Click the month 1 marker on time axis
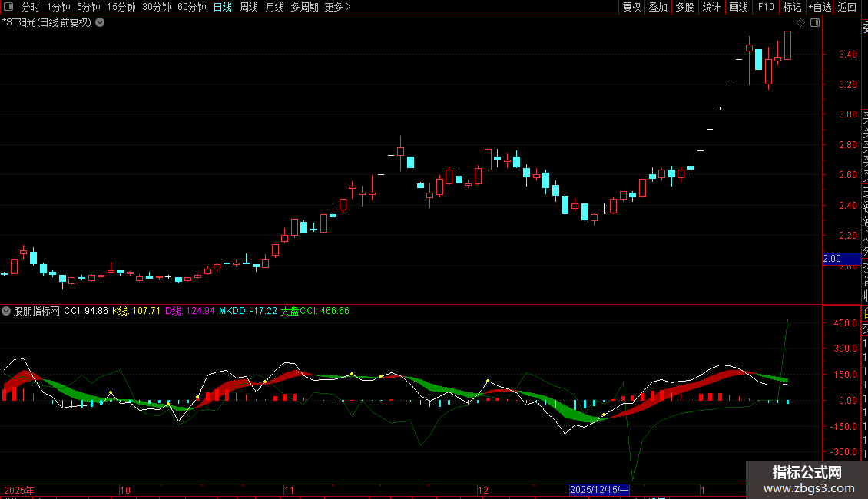 [703, 490]
